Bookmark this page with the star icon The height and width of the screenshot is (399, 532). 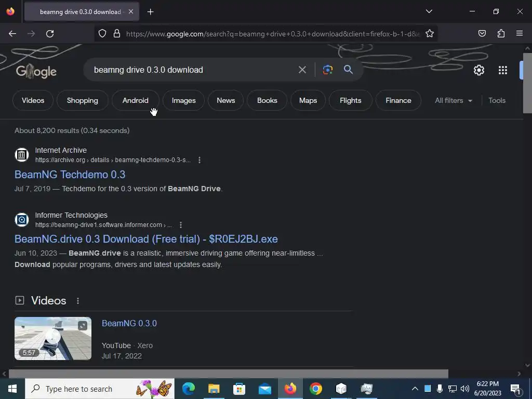click(430, 34)
